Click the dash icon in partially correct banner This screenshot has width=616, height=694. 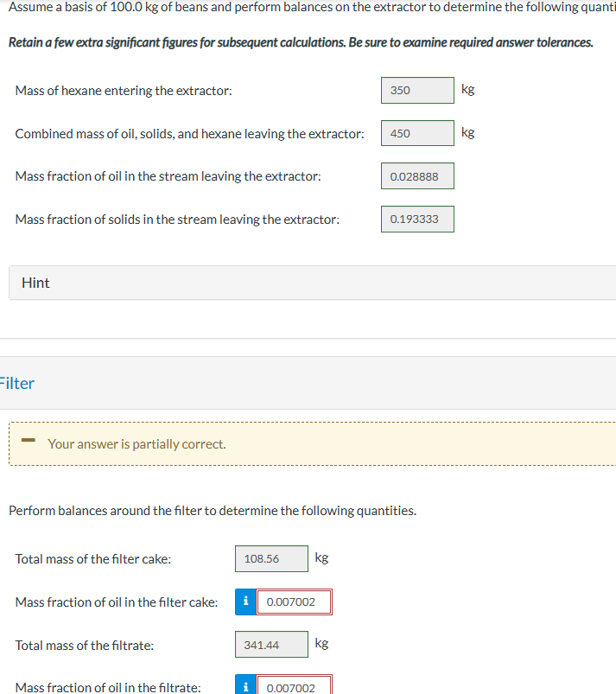pos(29,440)
